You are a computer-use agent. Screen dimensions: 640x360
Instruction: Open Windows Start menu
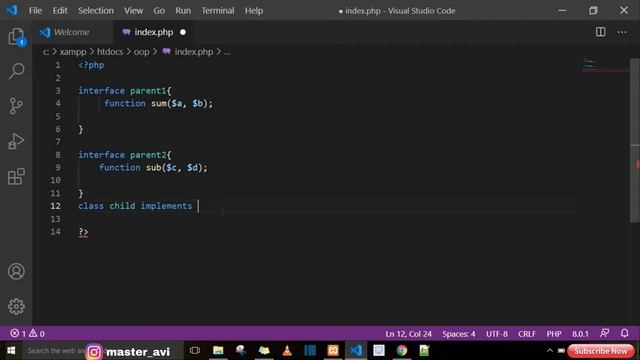coord(11,351)
